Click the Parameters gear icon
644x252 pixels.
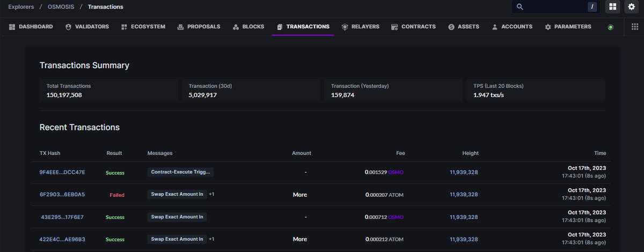(x=548, y=27)
